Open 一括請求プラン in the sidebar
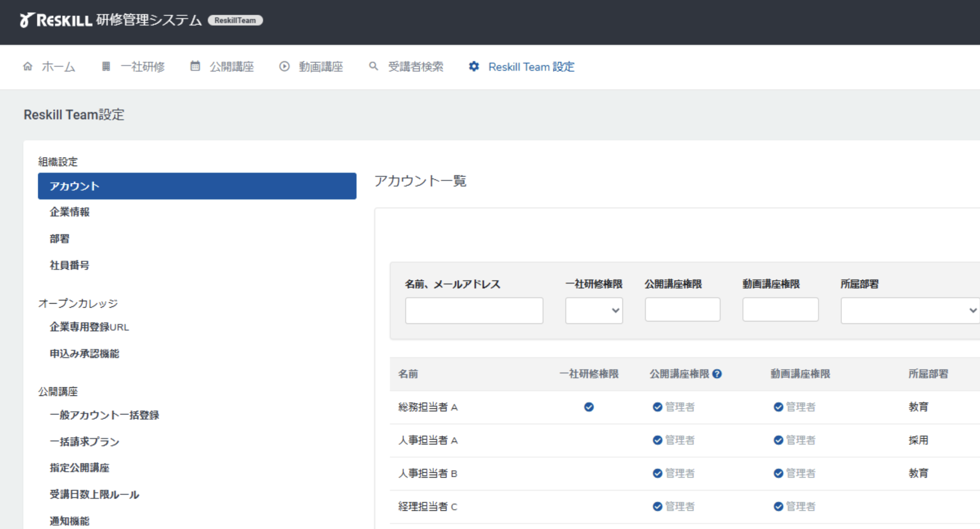 (84, 442)
